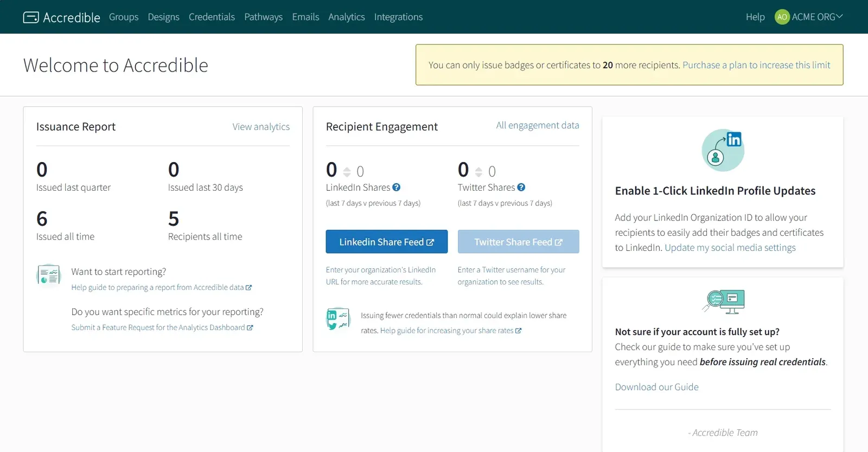The height and width of the screenshot is (452, 868).
Task: Click the 'Want to start reporting?' text
Action: click(119, 272)
